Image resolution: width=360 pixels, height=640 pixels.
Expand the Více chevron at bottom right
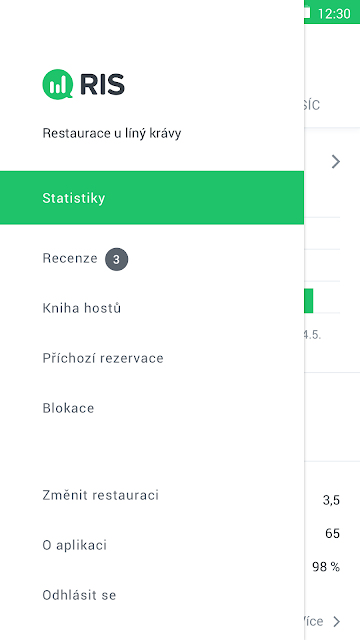[x=337, y=621]
